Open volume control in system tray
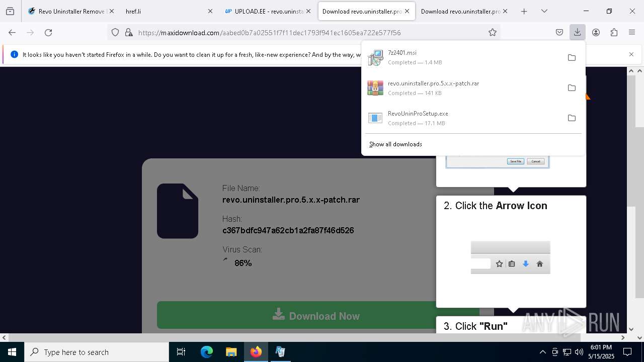 (579, 352)
